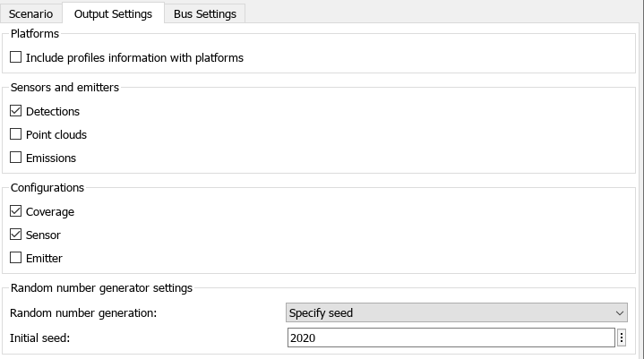Click the 'Sensors and emitters' group heading
The height and width of the screenshot is (359, 644).
[64, 87]
